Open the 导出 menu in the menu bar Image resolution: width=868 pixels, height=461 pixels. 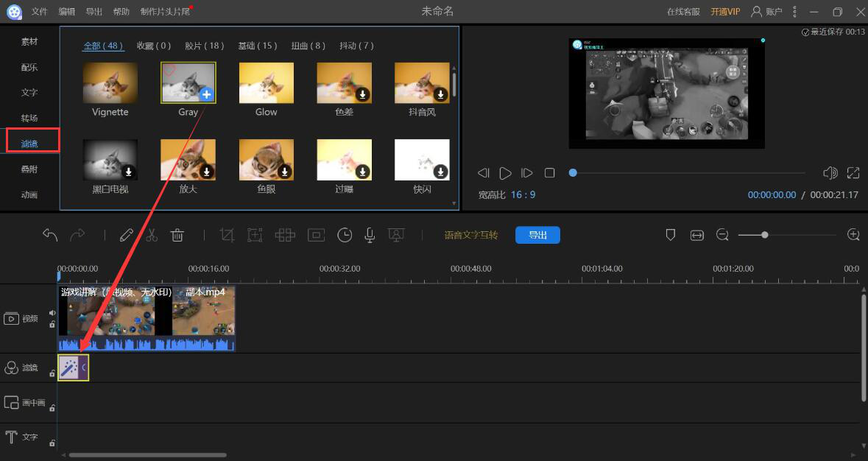(94, 12)
